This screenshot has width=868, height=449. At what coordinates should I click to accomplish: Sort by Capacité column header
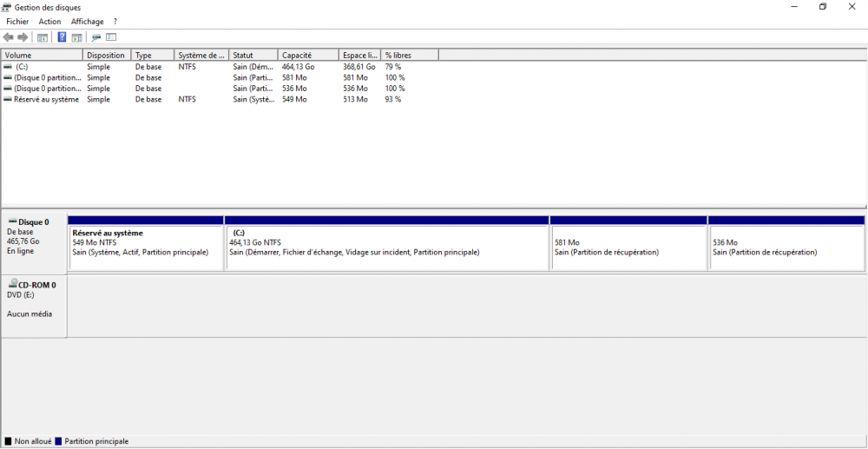pos(307,56)
